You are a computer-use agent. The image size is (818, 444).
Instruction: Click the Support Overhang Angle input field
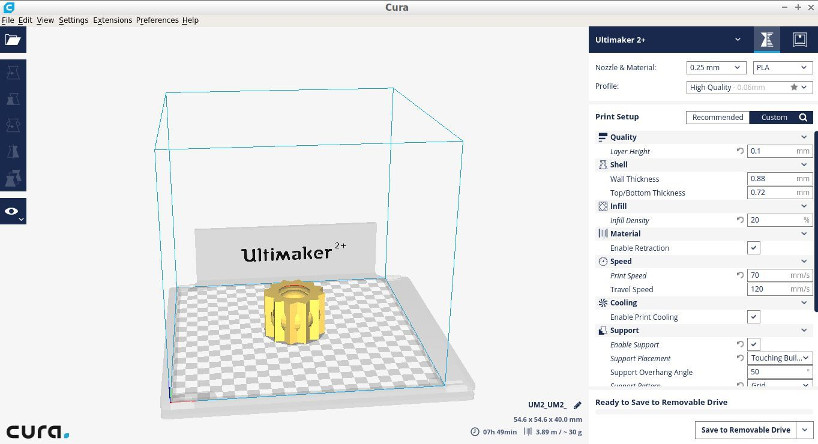click(x=779, y=372)
